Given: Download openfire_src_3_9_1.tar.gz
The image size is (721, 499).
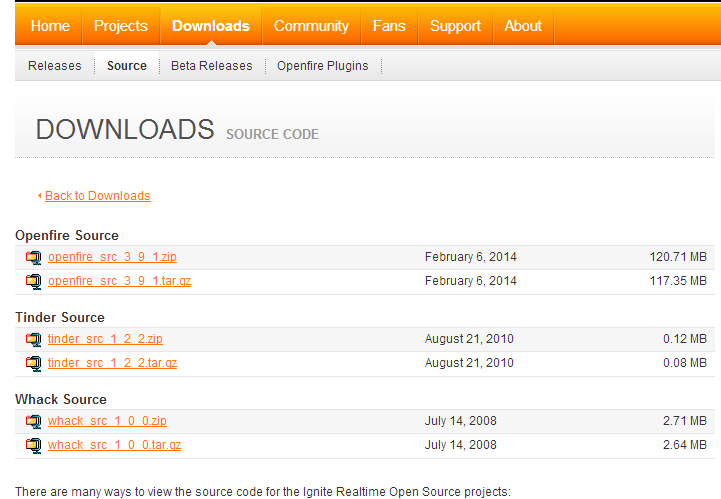Looking at the screenshot, I should [120, 281].
